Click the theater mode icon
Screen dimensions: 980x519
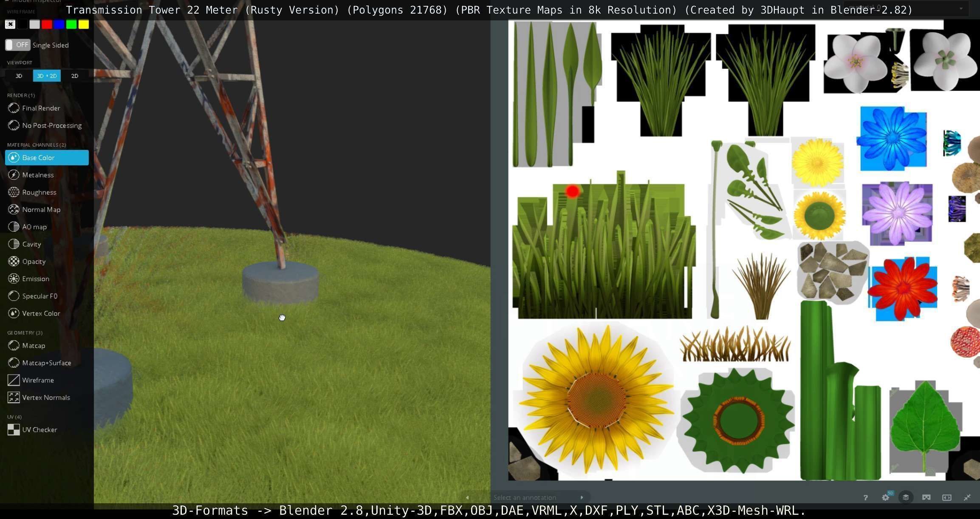pyautogui.click(x=947, y=497)
